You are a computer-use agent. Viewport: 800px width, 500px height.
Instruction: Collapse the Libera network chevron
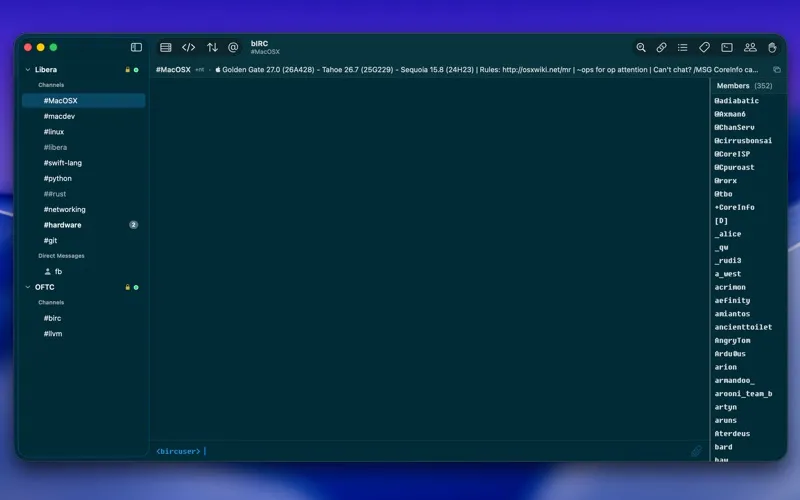(28, 70)
